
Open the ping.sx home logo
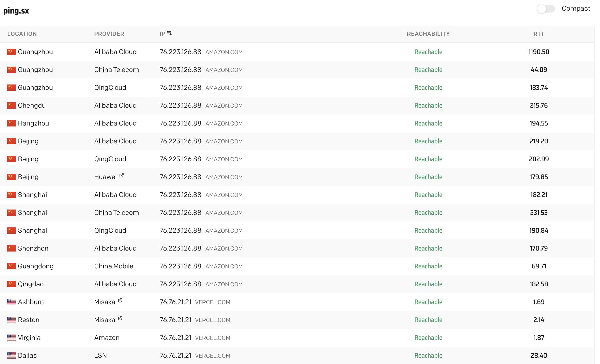pyautogui.click(x=16, y=11)
